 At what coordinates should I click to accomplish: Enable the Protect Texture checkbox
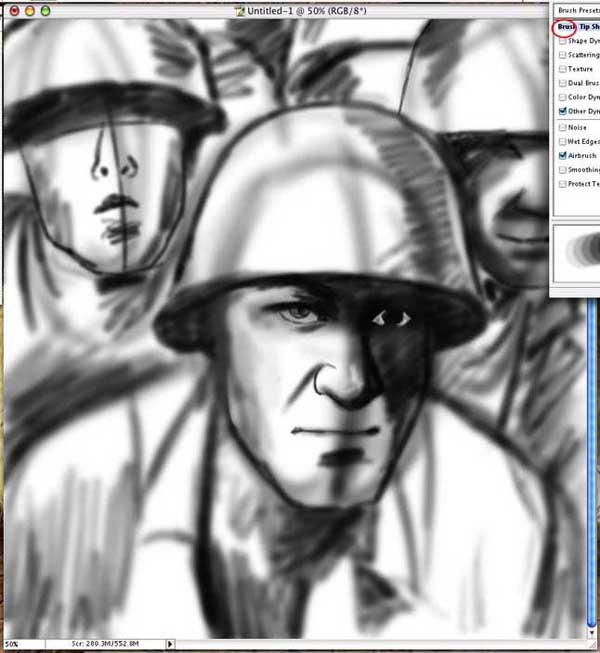coord(563,184)
